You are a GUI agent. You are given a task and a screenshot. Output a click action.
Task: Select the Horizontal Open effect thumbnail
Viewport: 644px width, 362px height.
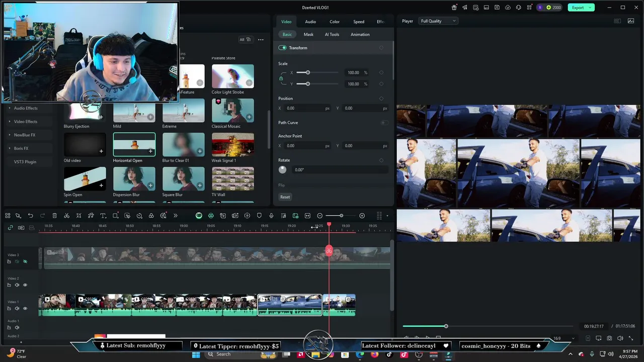click(134, 145)
